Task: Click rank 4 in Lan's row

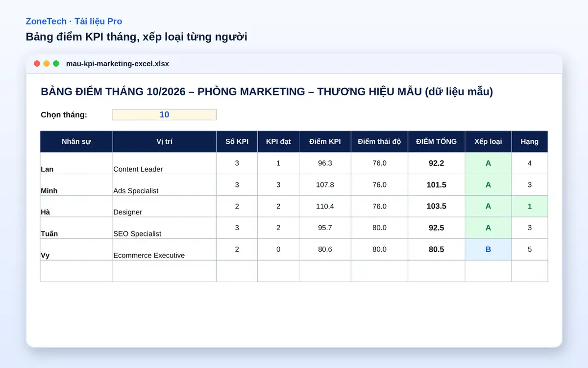Action: click(530, 163)
